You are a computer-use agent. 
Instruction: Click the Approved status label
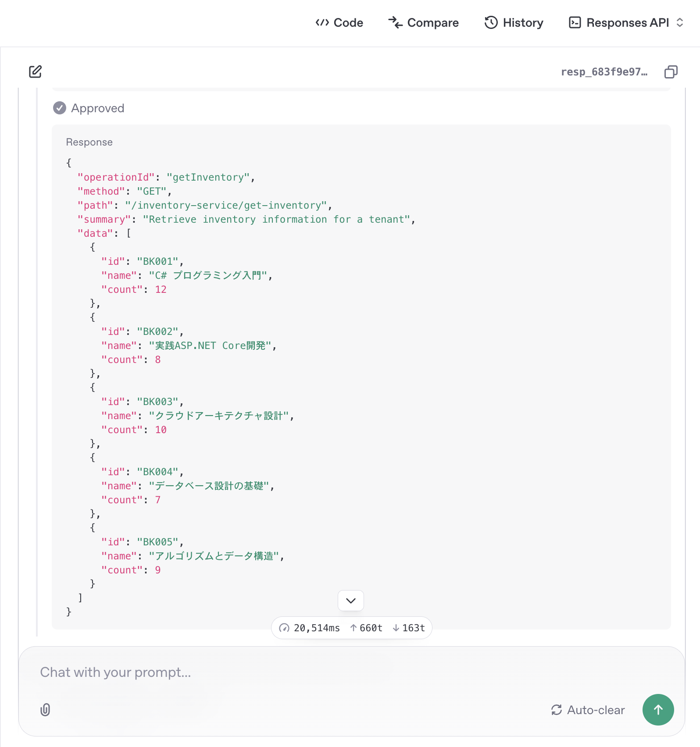tap(98, 108)
